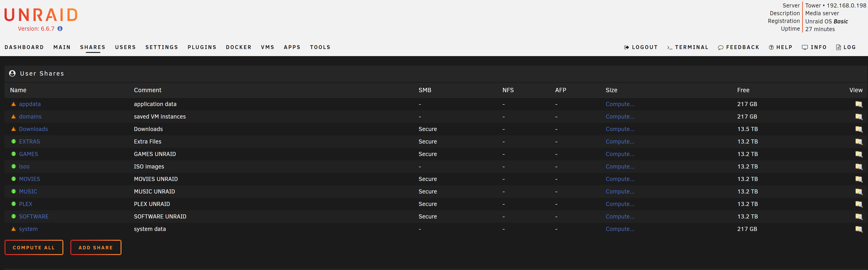Open the appdata share settings
Screen dimensions: 868x270
pos(30,104)
